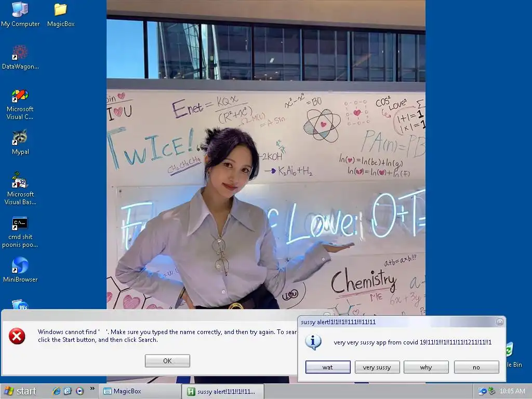Click the system clock showing 10:05 AM

pos(512,391)
